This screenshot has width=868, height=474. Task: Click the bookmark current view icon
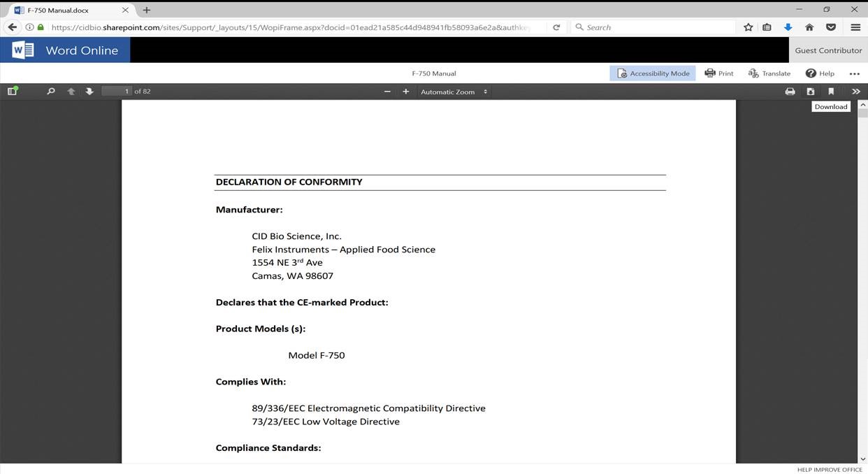pos(831,92)
